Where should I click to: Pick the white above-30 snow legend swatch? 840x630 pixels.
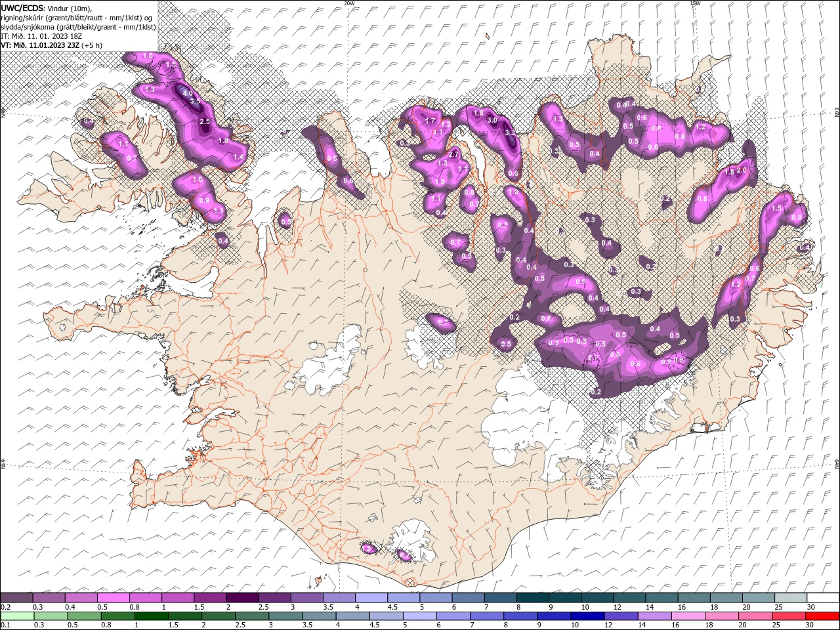click(822, 597)
